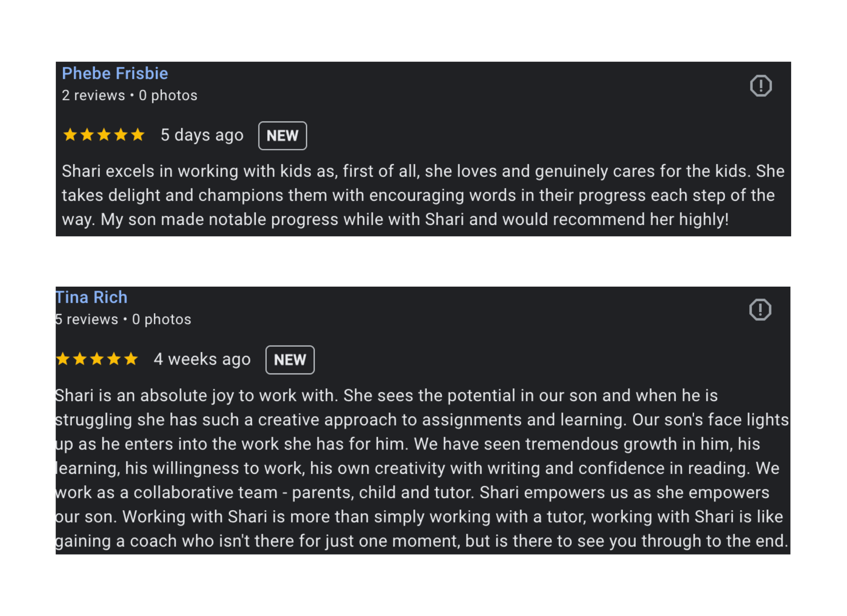
Task: Click "5 reviews" under Tina Rich
Action: [87, 320]
